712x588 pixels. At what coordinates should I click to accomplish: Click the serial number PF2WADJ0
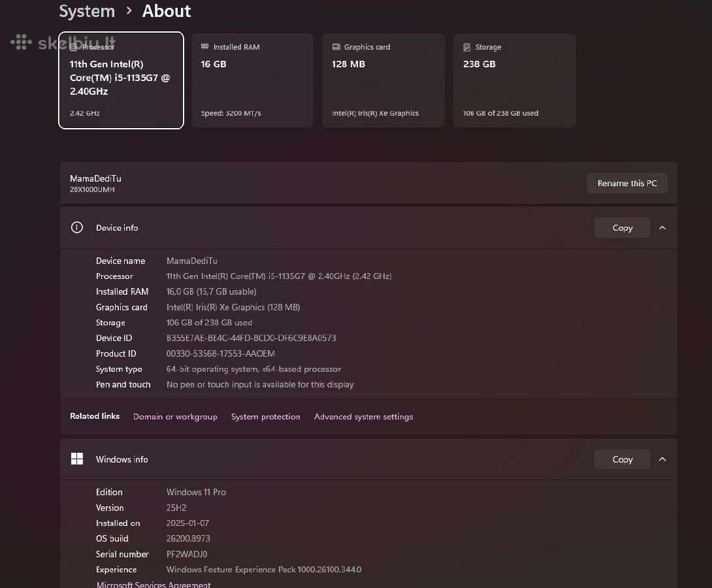187,554
